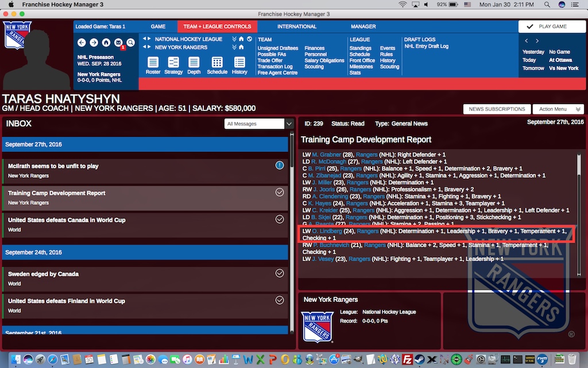Screen dimensions: 588x368
Task: Open Trade Offer in Team menu
Action: pos(270,60)
